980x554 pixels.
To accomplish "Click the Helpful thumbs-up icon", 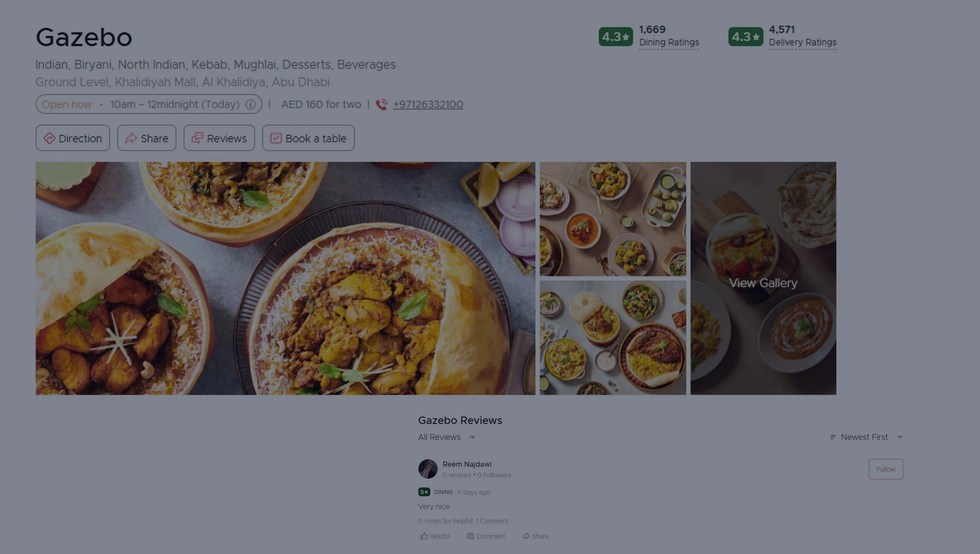I will [x=424, y=536].
